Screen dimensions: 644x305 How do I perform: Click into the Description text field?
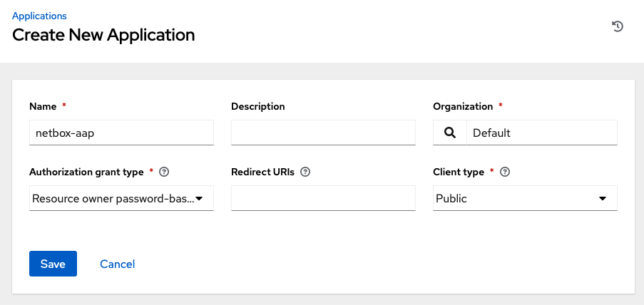pyautogui.click(x=323, y=133)
